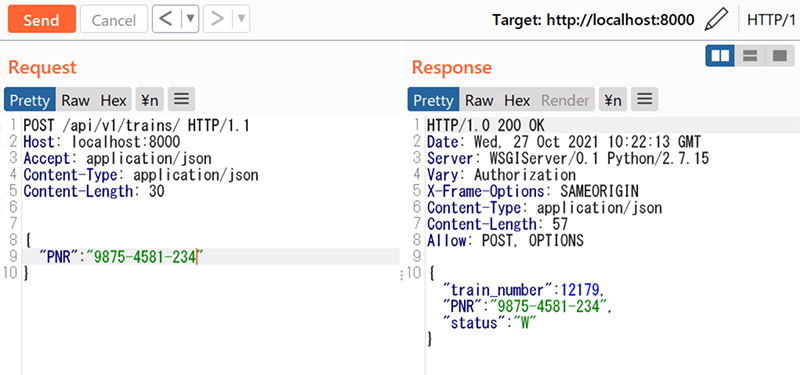Image resolution: width=800 pixels, height=375 pixels.
Task: Open Response Hex tab
Action: [517, 100]
